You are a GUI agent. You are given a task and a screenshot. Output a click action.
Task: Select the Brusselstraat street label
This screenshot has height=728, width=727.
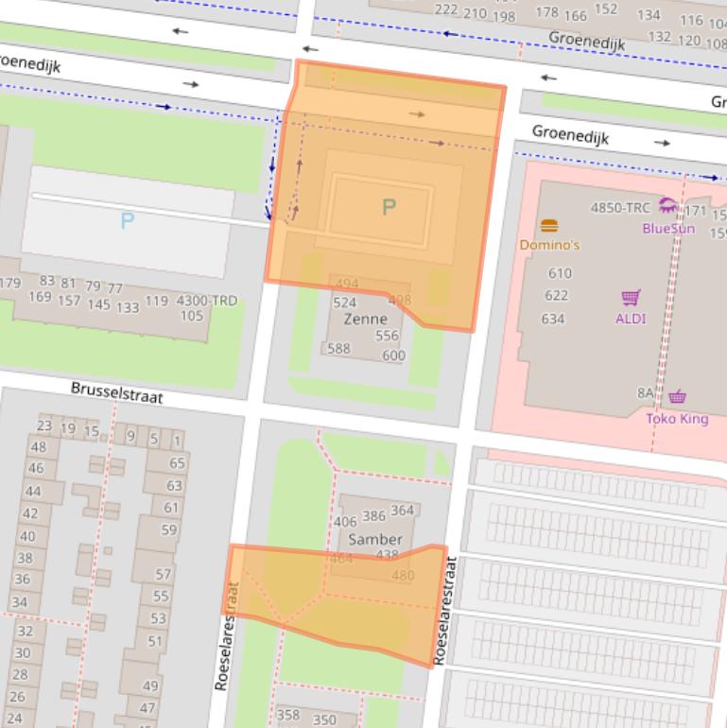(x=116, y=392)
